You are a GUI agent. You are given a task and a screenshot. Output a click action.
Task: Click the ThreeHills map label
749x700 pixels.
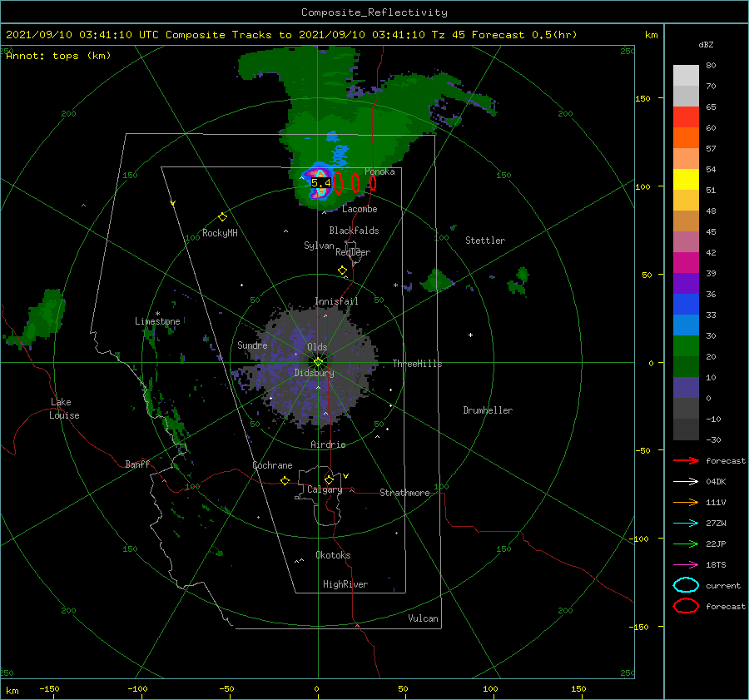[418, 364]
